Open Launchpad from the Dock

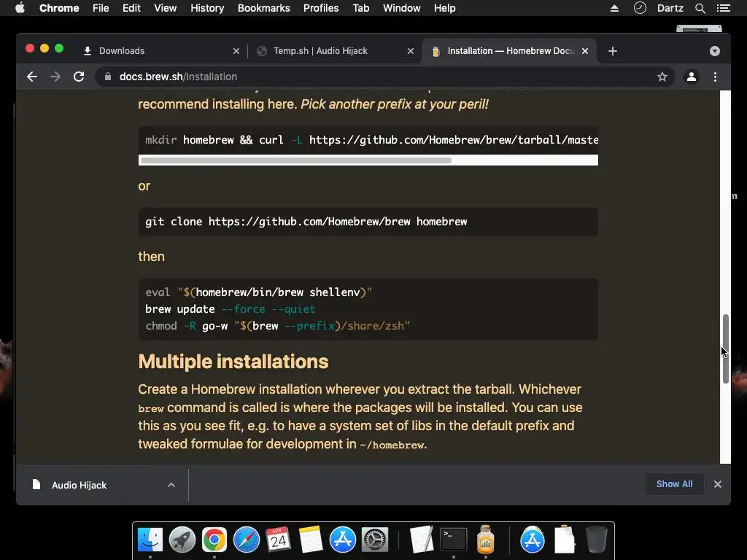[182, 540]
